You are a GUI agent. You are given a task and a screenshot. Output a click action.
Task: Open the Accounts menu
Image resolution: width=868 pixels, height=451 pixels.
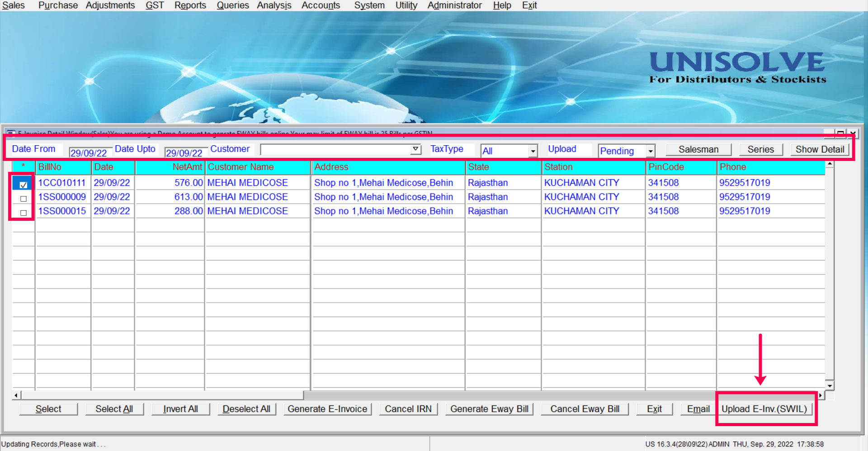pos(321,5)
